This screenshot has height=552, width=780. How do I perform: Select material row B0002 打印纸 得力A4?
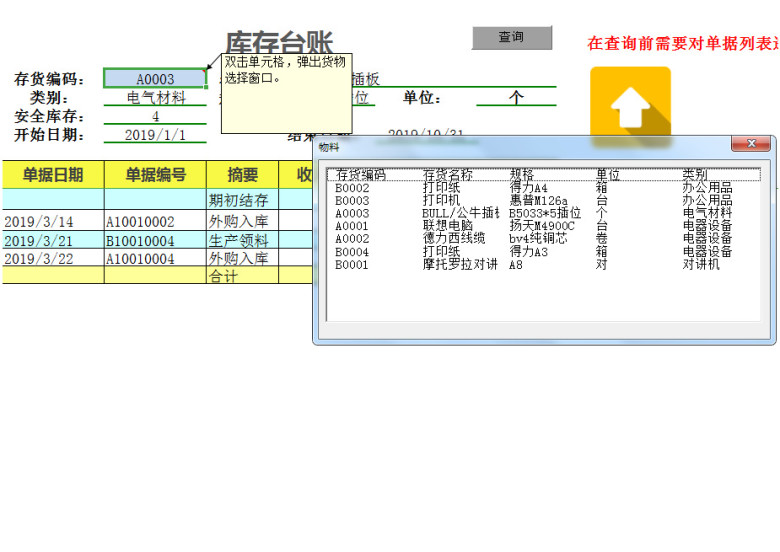coord(543,187)
